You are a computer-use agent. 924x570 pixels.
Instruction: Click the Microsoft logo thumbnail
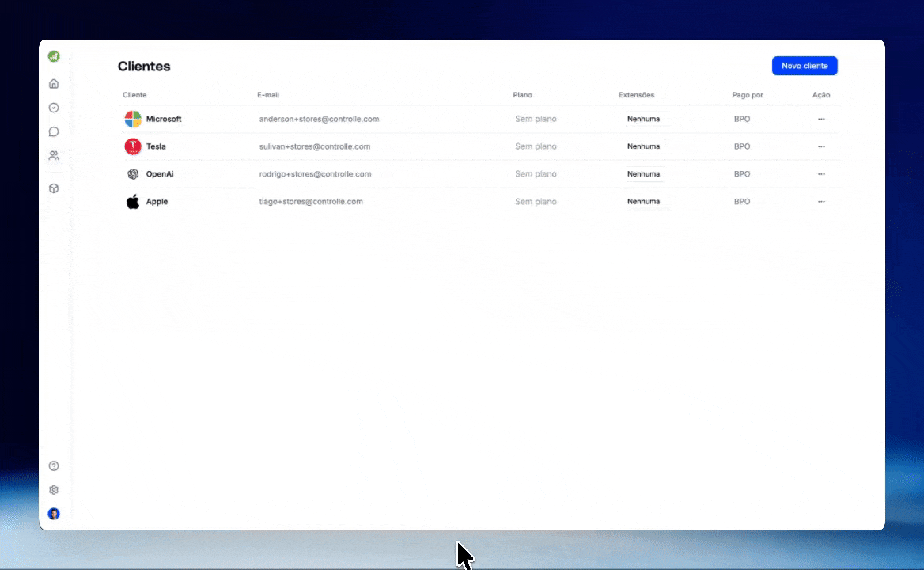pyautogui.click(x=133, y=119)
